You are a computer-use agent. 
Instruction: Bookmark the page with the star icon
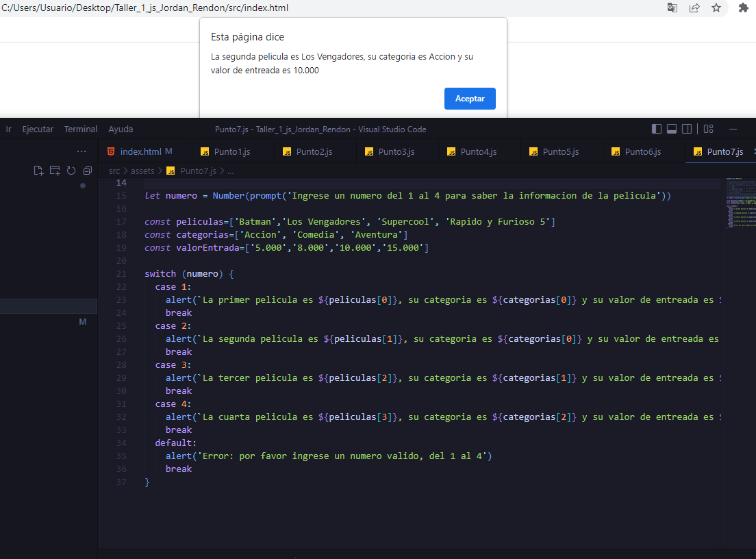(x=716, y=8)
